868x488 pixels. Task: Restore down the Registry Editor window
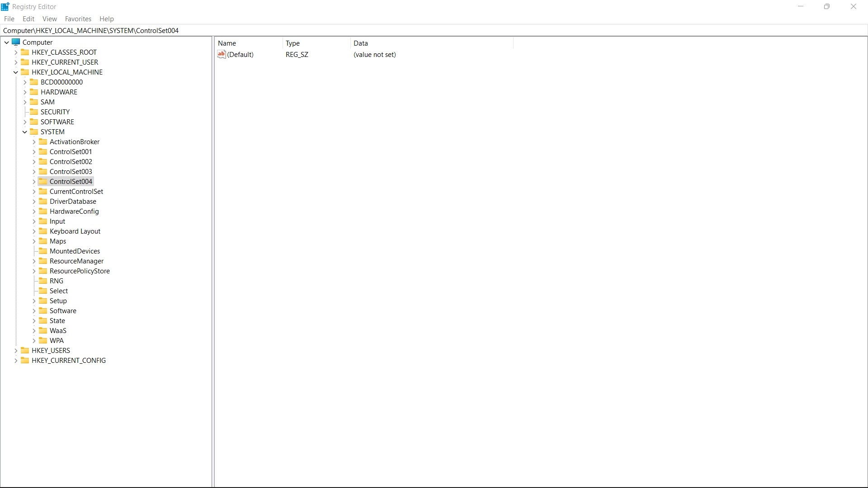pyautogui.click(x=827, y=6)
